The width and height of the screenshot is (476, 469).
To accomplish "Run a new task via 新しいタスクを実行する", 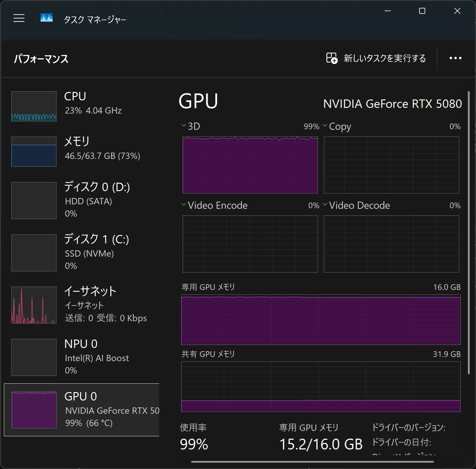I will pyautogui.click(x=376, y=58).
